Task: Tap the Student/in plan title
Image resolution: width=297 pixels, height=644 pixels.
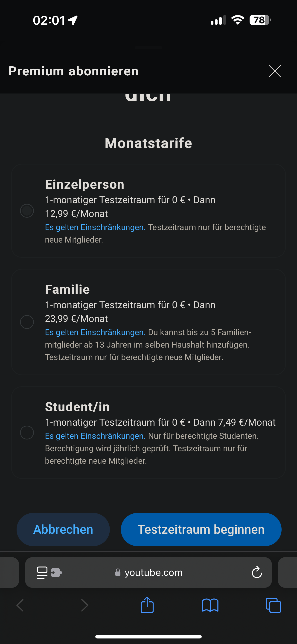Action: tap(77, 407)
